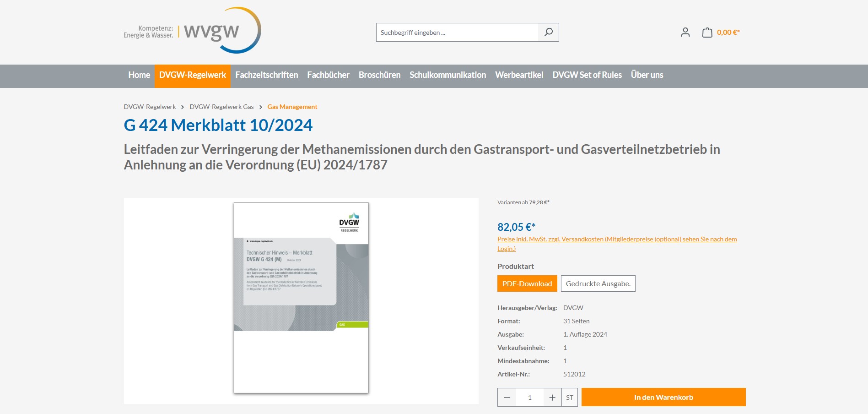Click the product cover thumbnail
This screenshot has width=868, height=414.
(301, 298)
